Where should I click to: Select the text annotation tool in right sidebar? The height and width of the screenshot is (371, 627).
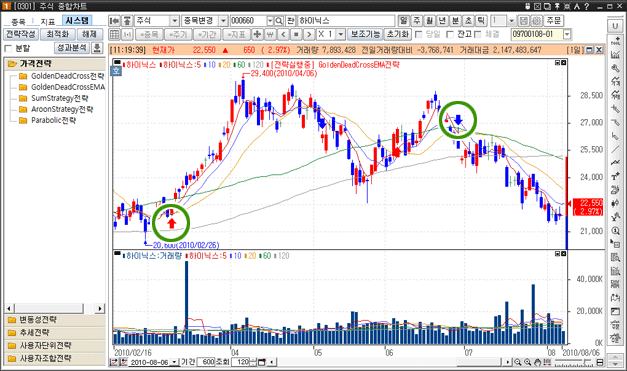(615, 176)
